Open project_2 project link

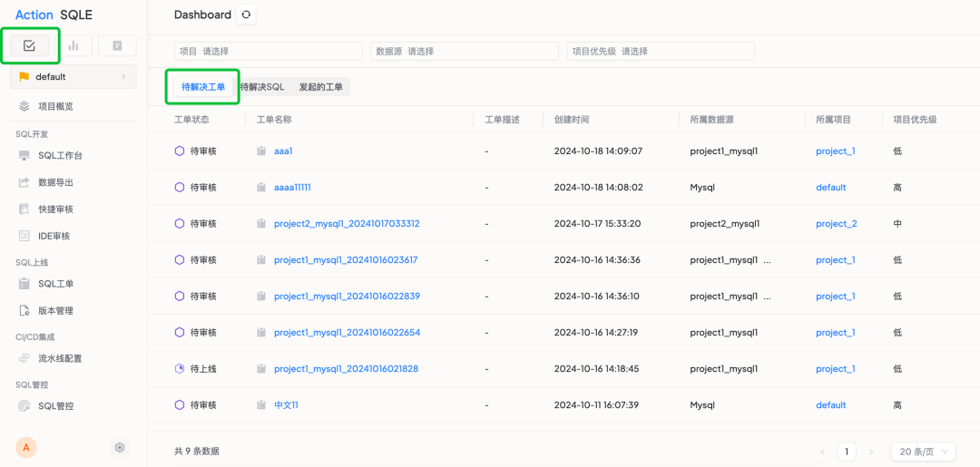tap(837, 223)
